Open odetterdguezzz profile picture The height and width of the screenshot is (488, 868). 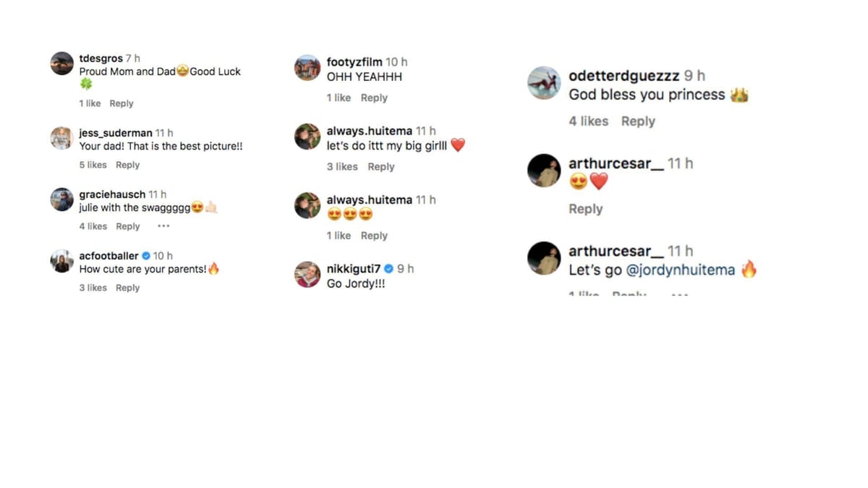[x=544, y=83]
